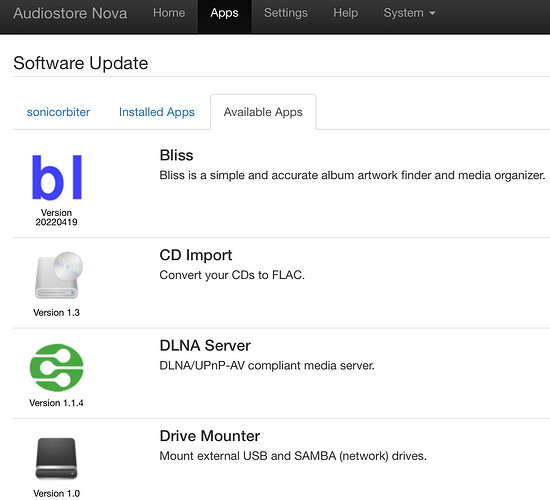The width and height of the screenshot is (550, 500).
Task: Click the Bliss Version 20220419 label
Action: (x=56, y=217)
